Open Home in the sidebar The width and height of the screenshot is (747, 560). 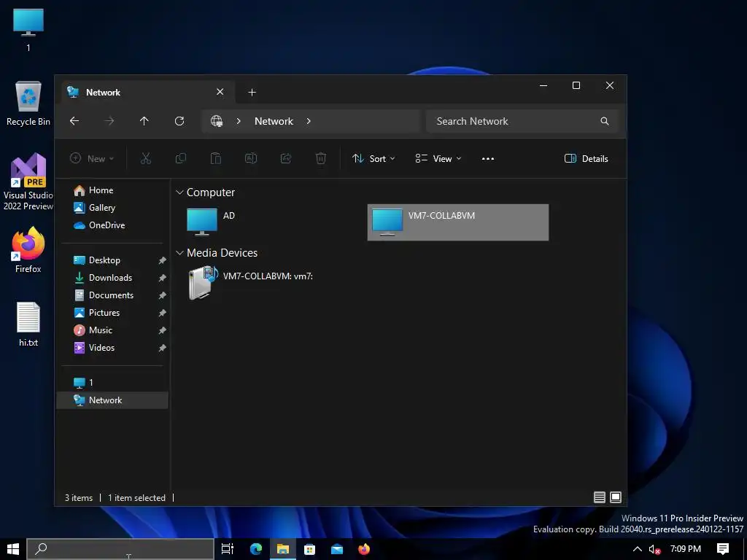coord(113,190)
